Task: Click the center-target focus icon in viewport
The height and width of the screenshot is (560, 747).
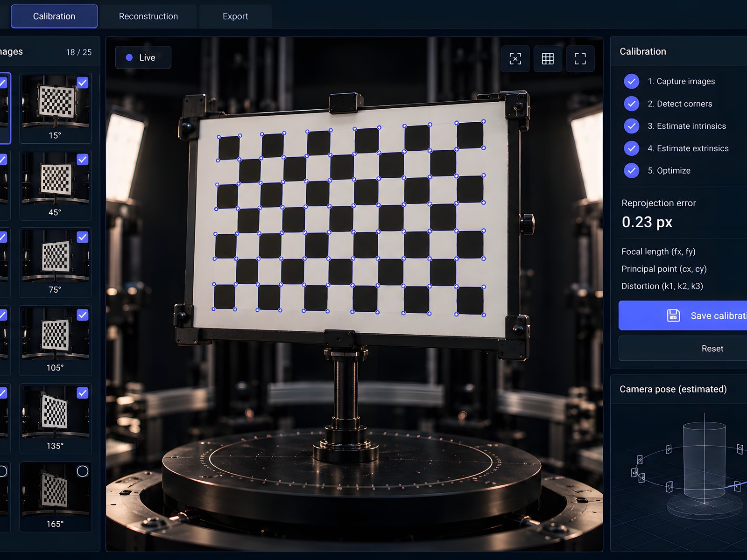Action: [x=515, y=58]
